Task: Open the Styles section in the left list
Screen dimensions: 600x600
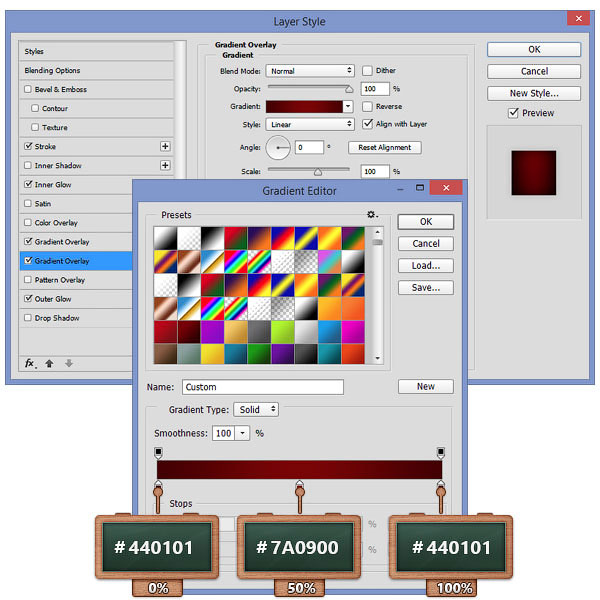Action: tap(96, 51)
